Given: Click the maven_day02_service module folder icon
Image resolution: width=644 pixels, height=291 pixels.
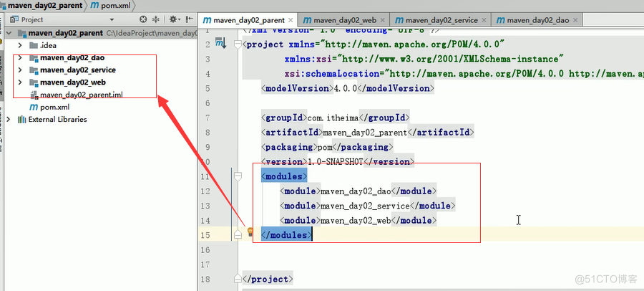Looking at the screenshot, I should click(34, 70).
